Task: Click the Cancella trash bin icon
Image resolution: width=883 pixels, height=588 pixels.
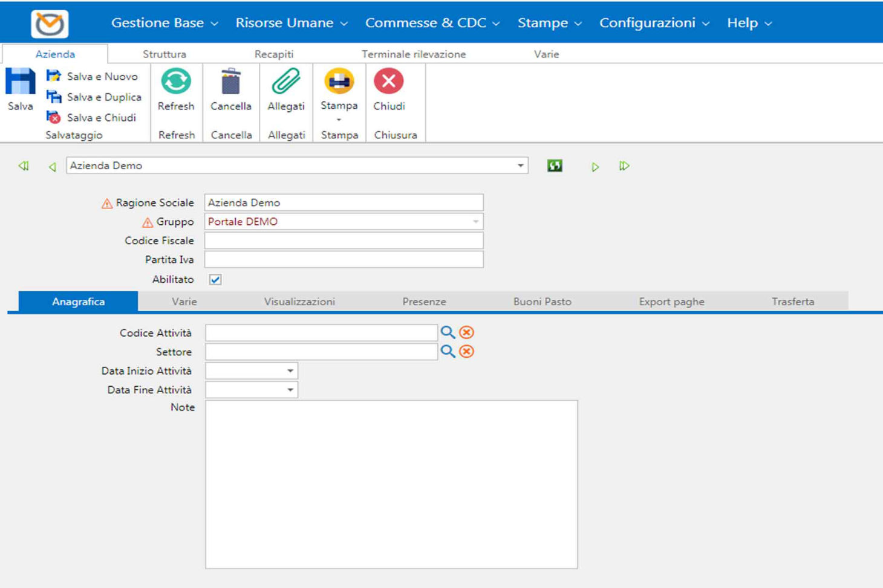Action: click(x=230, y=81)
